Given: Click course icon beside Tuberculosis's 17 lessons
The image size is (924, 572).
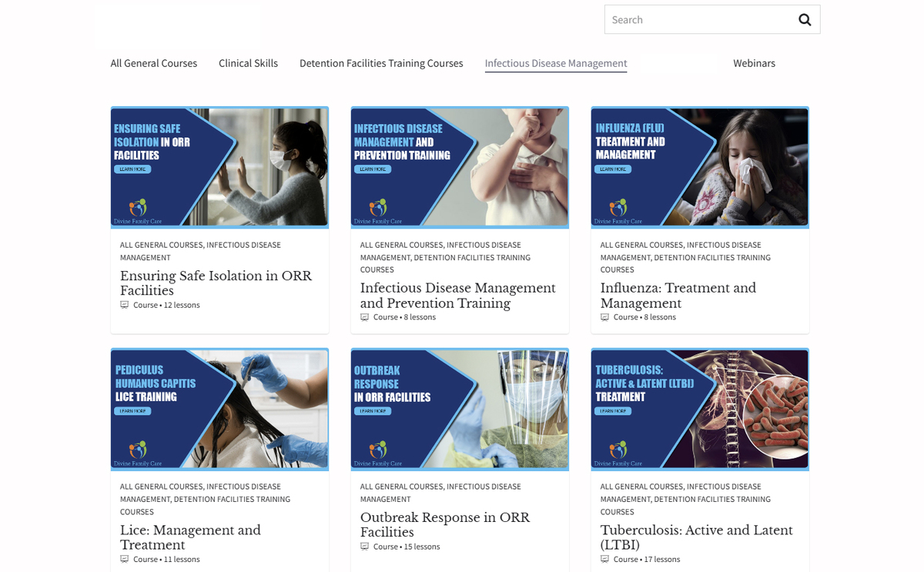Looking at the screenshot, I should pyautogui.click(x=605, y=559).
